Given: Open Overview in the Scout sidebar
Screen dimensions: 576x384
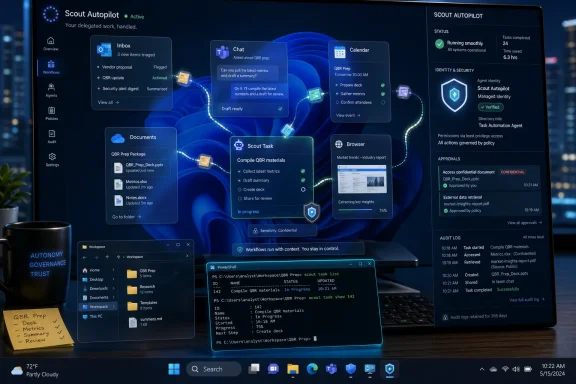Looking at the screenshot, I should click(x=51, y=43).
